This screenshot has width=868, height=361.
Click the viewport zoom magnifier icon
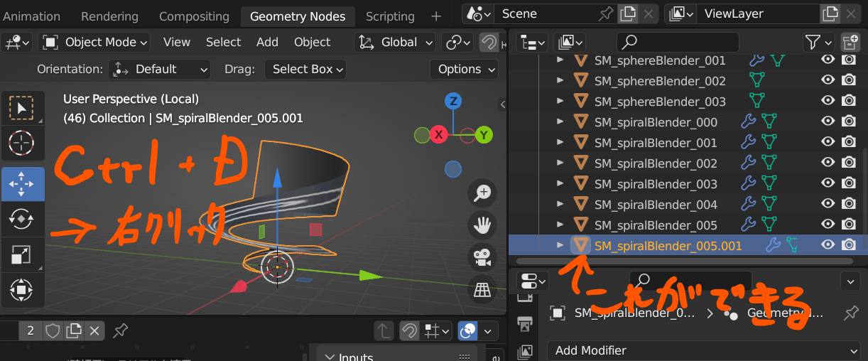tap(482, 193)
